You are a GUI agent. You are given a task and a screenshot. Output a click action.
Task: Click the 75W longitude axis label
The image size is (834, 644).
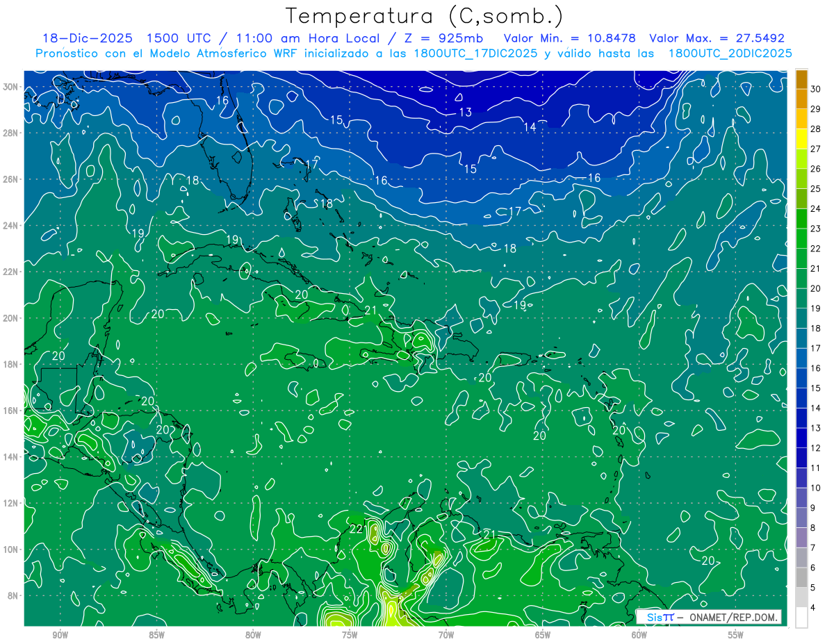[350, 635]
